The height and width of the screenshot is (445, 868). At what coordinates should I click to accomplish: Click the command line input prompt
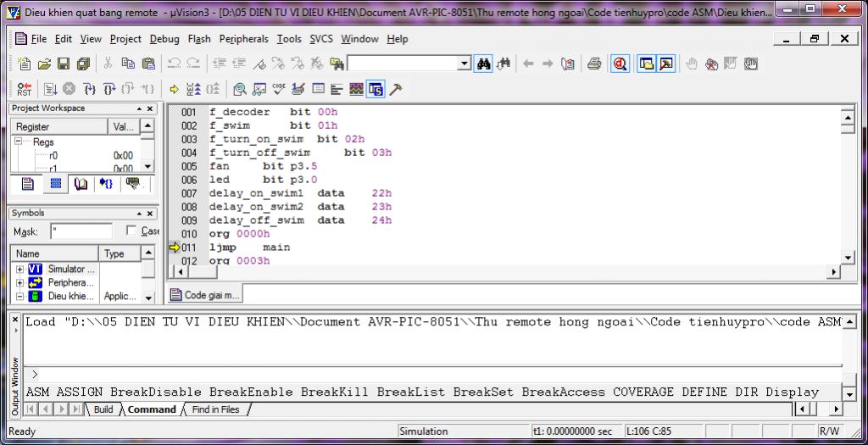[x=431, y=374]
